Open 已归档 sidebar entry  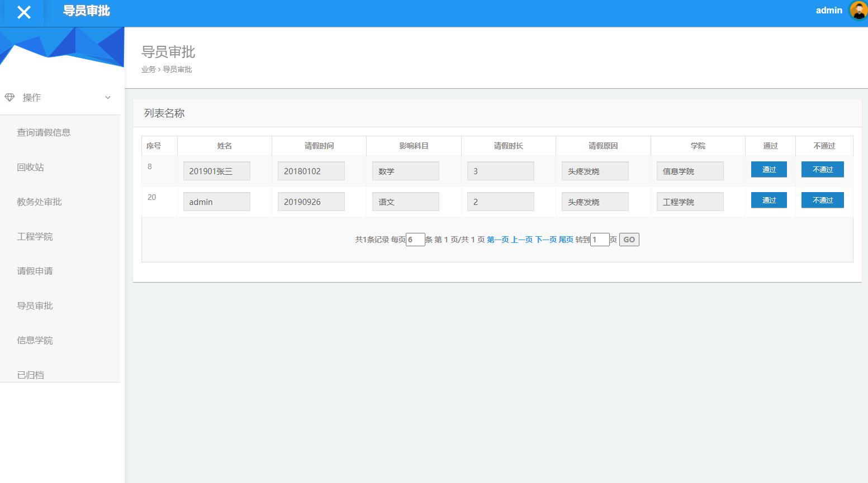(x=30, y=375)
